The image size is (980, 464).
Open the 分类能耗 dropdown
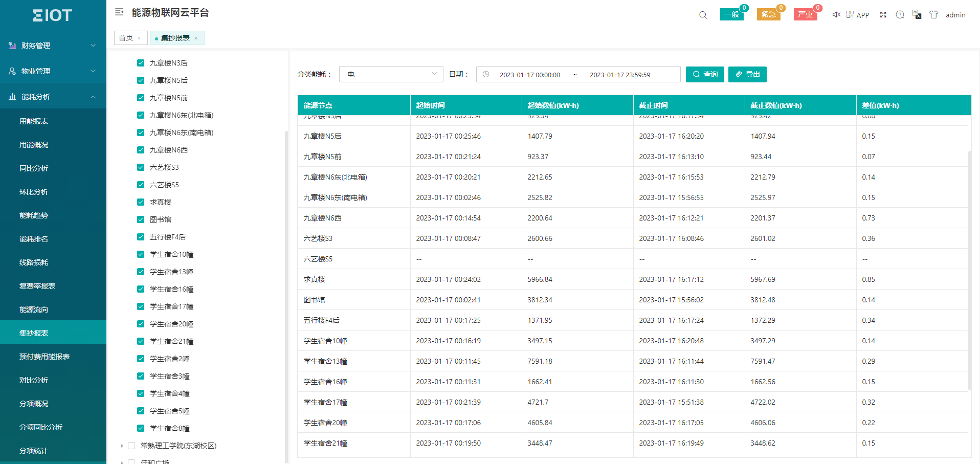pos(391,74)
